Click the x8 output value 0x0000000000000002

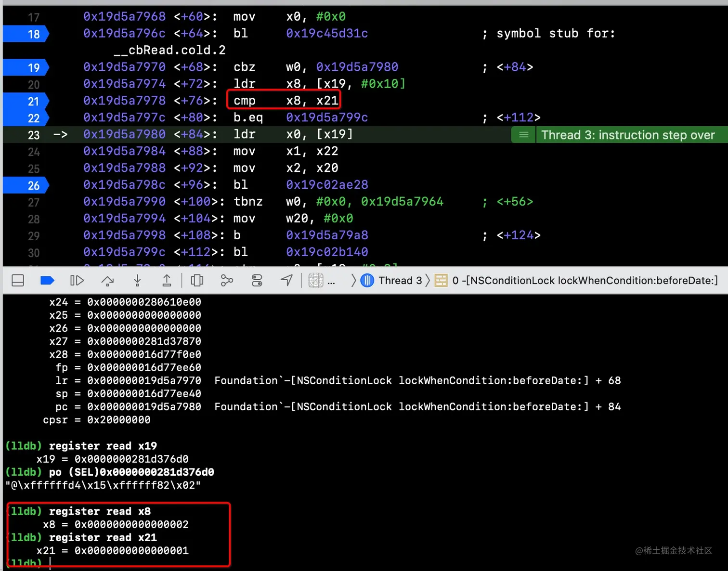pyautogui.click(x=131, y=524)
